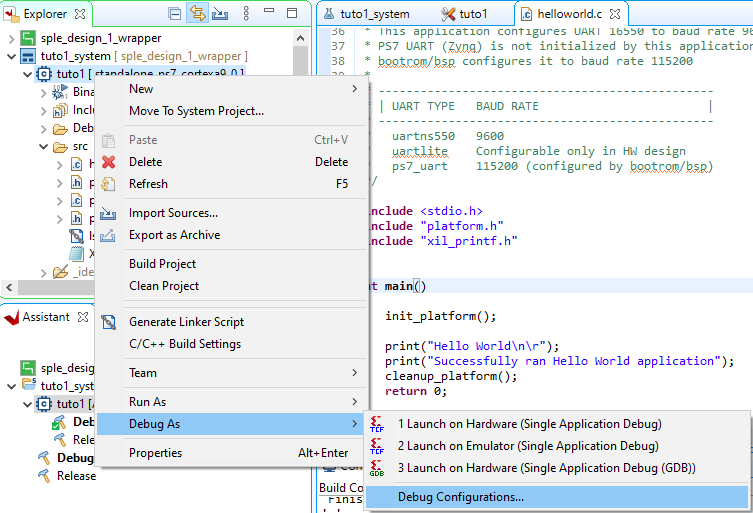753x513 pixels.
Task: Close the Explorer view tab
Action: 80,14
